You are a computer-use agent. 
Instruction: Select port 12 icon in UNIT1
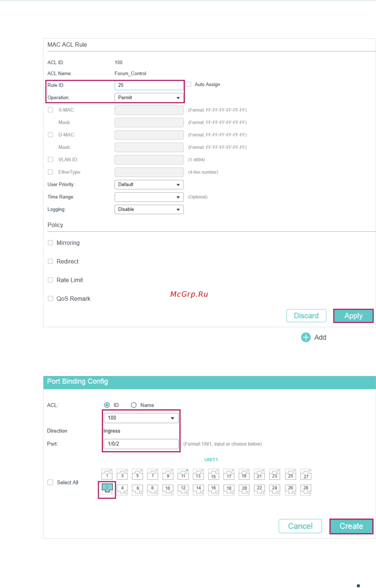183,490
